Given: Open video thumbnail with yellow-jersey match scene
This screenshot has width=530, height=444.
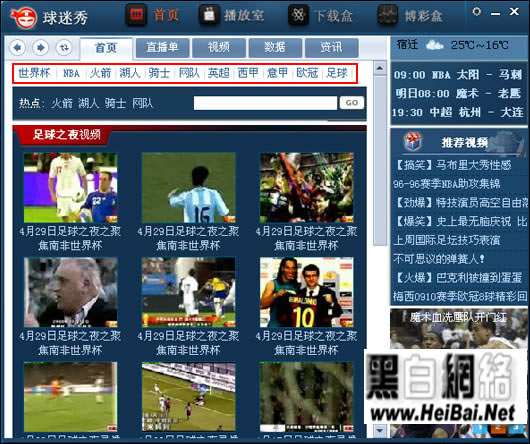Looking at the screenshot, I should pyautogui.click(x=189, y=292).
